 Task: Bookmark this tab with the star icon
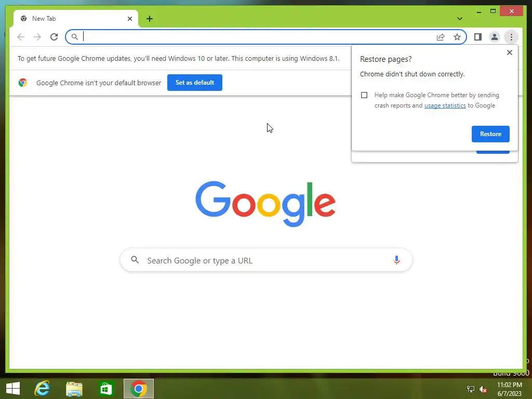[457, 37]
